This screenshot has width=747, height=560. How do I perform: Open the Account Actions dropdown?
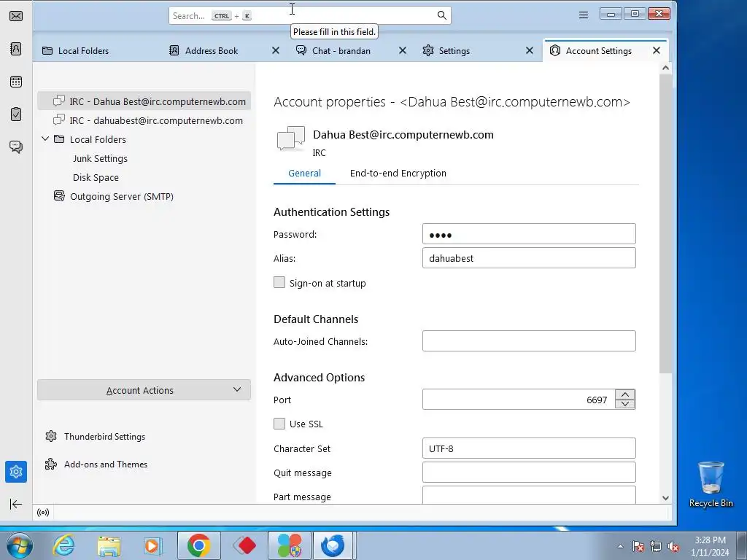tap(144, 390)
